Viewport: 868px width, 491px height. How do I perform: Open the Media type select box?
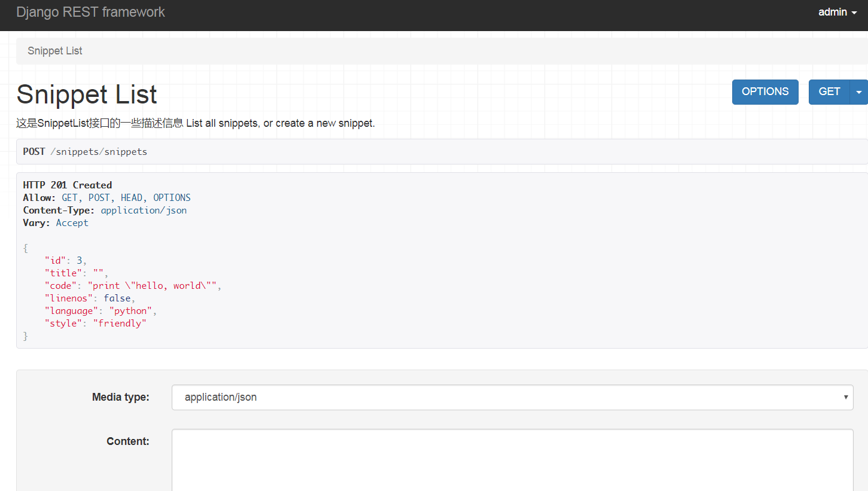pyautogui.click(x=512, y=397)
